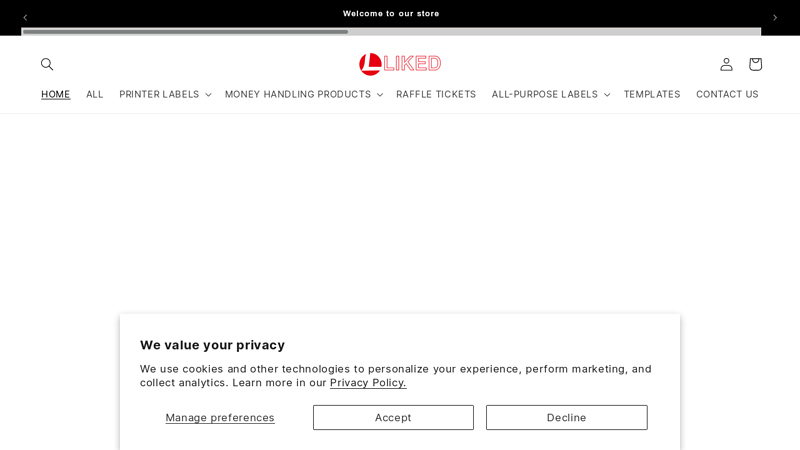Click the LIKED store logo
This screenshot has width=800, height=450.
(x=400, y=64)
